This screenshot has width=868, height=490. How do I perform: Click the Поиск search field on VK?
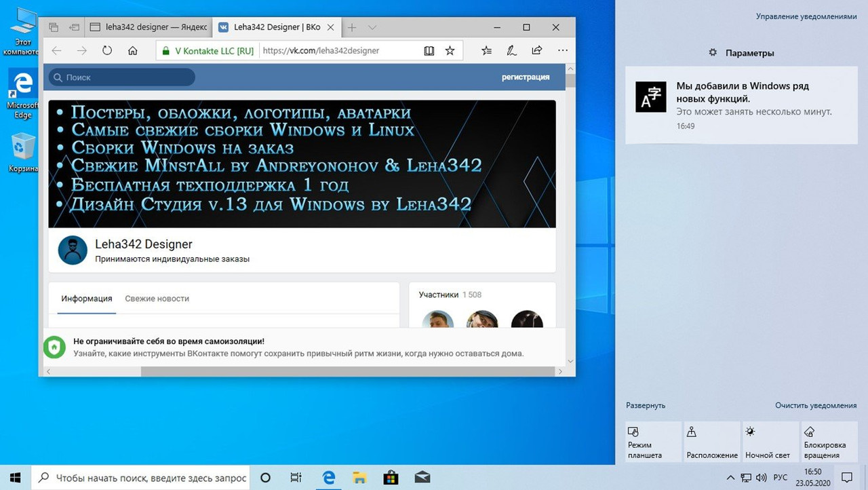[x=121, y=77]
